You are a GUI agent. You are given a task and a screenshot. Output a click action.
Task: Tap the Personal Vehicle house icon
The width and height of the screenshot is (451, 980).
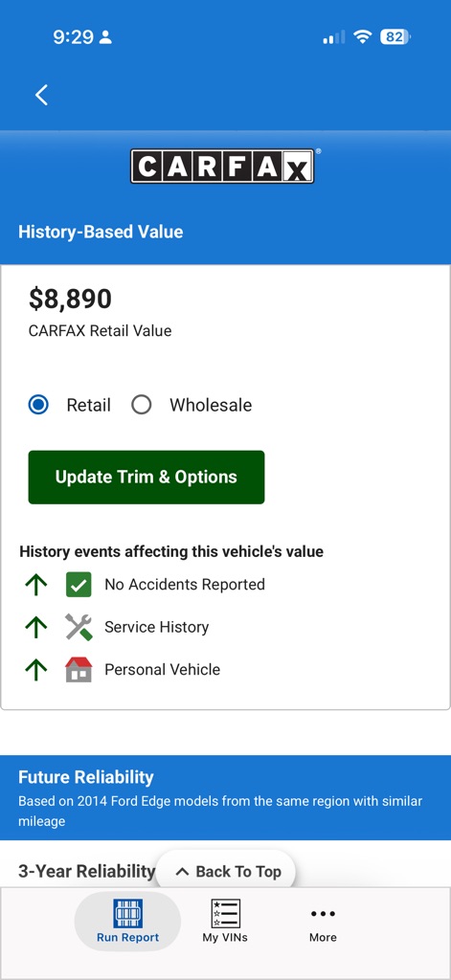[79, 669]
